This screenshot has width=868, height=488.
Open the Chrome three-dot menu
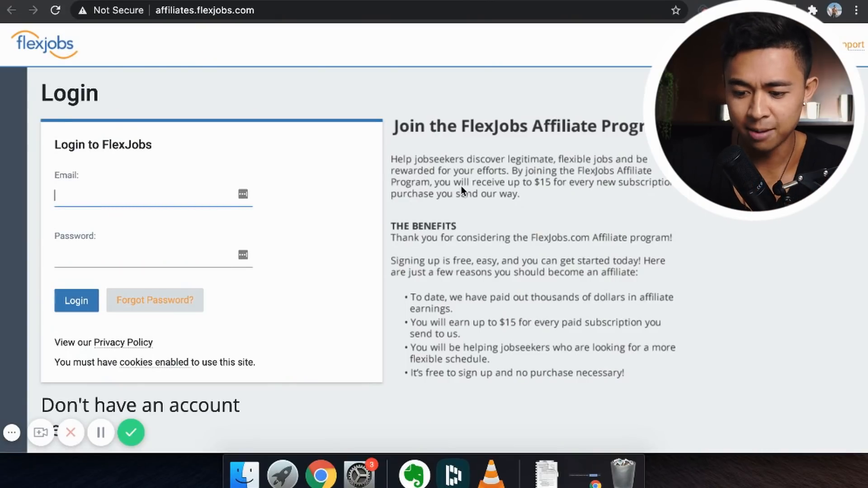point(856,10)
